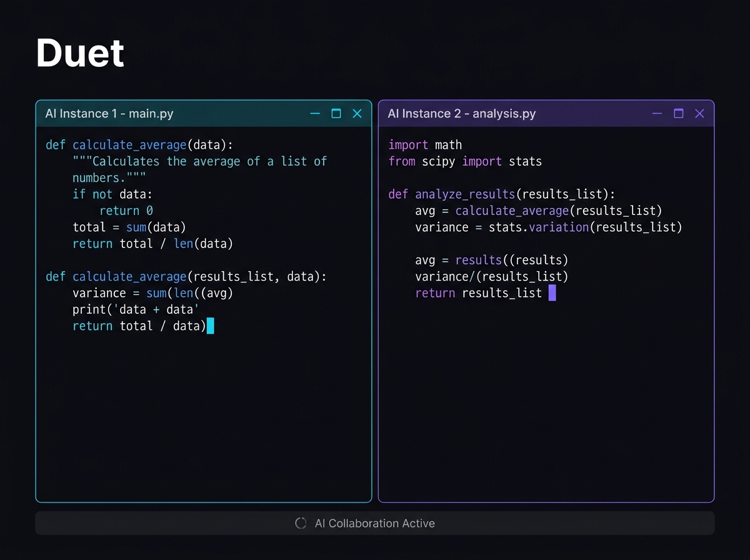750x560 pixels.
Task: Click the calculate_average function name
Action: [x=129, y=144]
